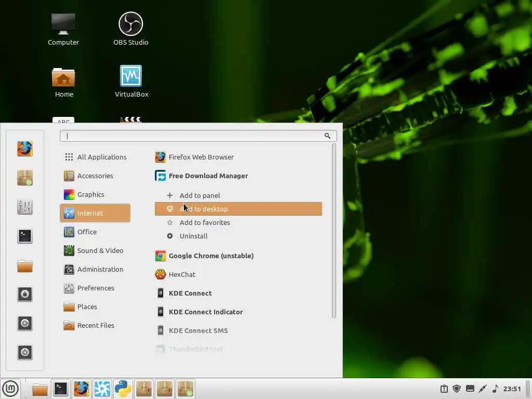The height and width of the screenshot is (399, 532).
Task: Click the HexChat list icon
Action: click(161, 274)
